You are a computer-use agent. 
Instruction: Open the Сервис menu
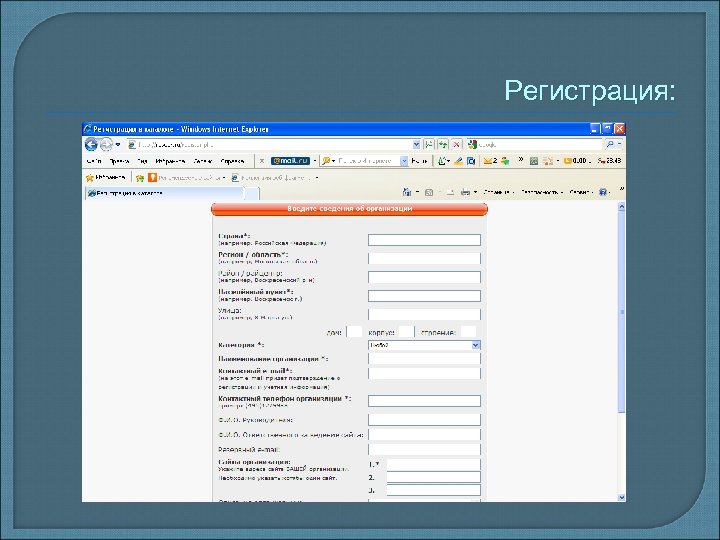pos(202,161)
